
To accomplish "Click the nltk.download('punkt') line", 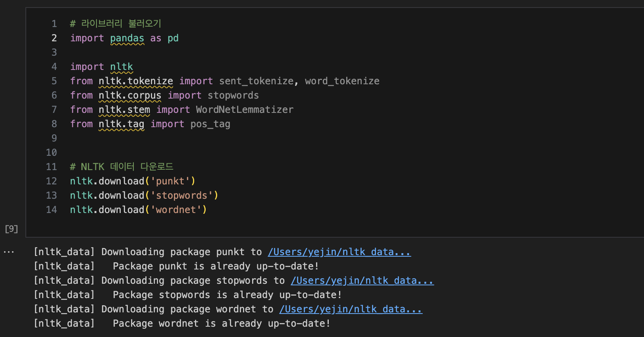I will point(133,181).
